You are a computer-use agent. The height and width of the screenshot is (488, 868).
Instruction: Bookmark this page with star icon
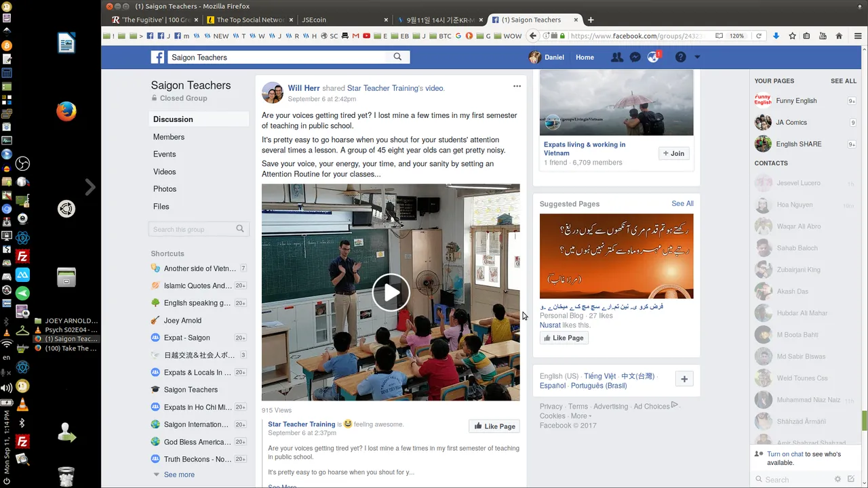pos(792,36)
